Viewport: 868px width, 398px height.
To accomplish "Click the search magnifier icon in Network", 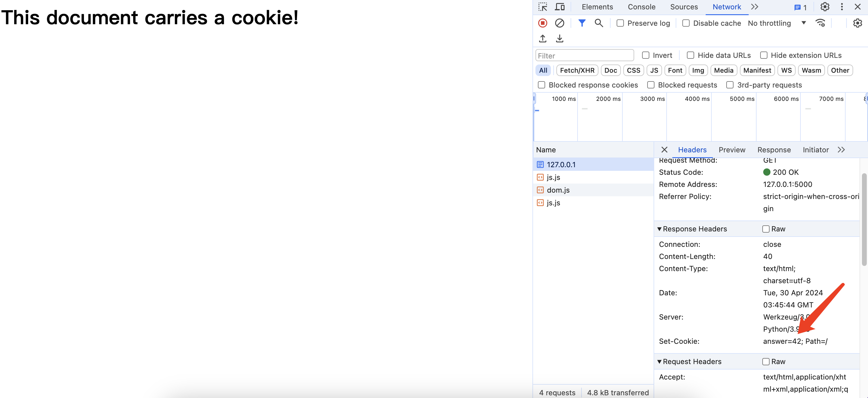I will pos(599,23).
